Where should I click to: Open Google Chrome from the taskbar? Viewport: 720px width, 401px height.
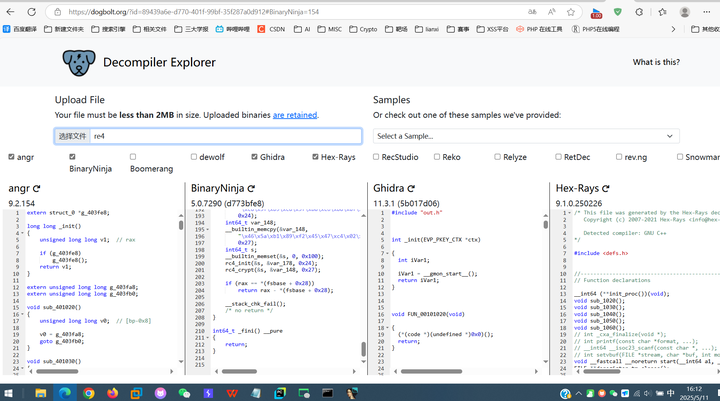(x=89, y=393)
